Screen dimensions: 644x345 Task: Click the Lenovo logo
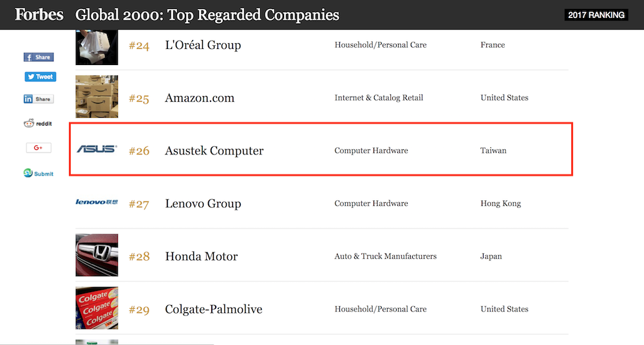point(97,203)
